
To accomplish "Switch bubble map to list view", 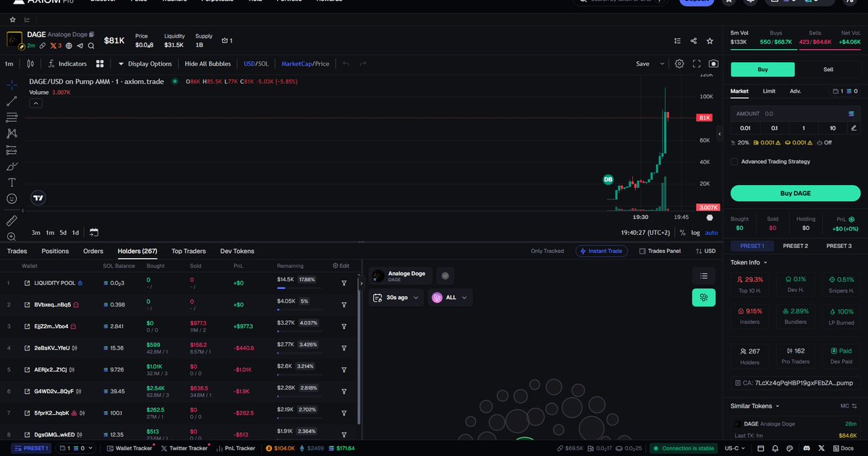I will (x=703, y=275).
